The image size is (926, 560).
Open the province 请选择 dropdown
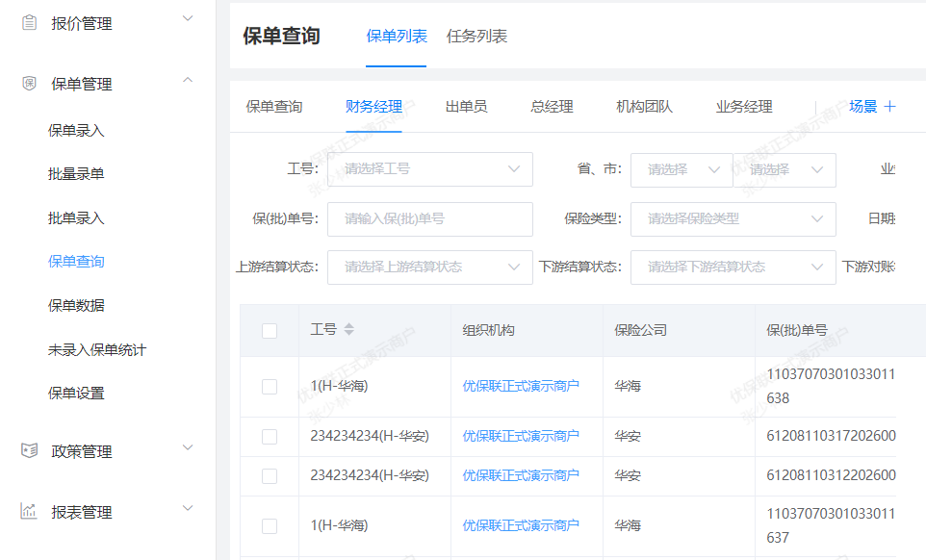point(682,170)
